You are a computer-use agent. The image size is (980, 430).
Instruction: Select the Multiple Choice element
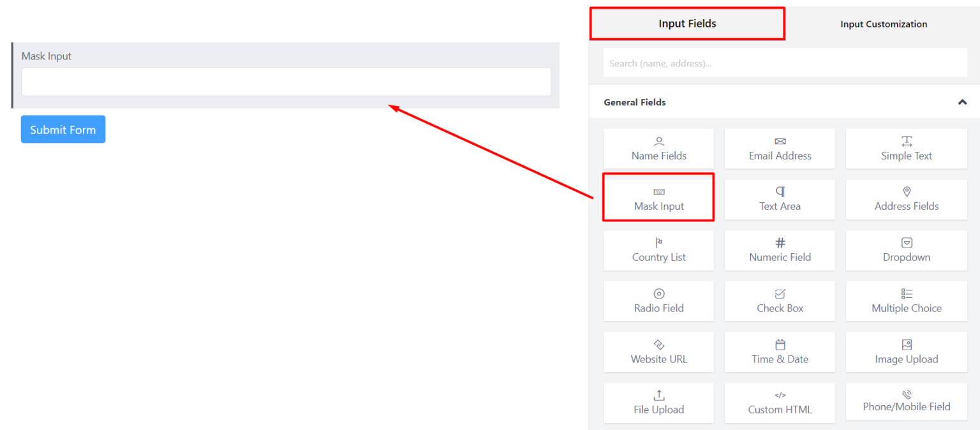point(906,300)
